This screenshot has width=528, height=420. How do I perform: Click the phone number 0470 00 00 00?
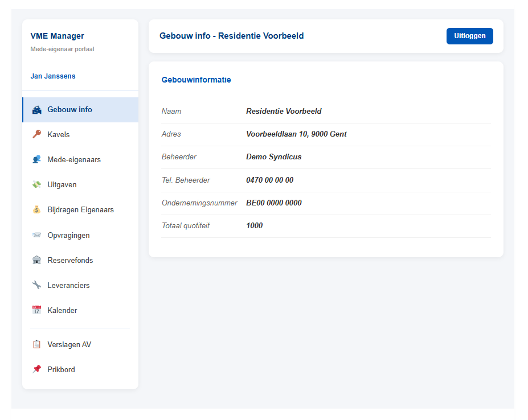pyautogui.click(x=270, y=180)
